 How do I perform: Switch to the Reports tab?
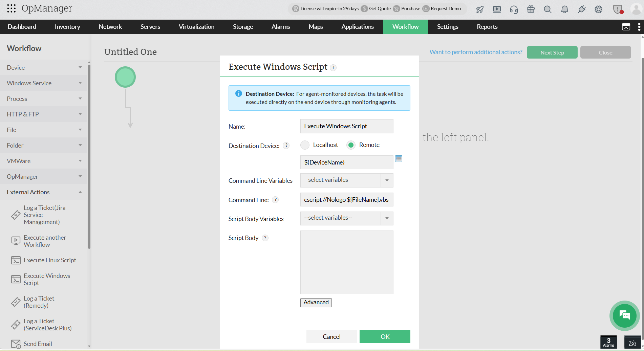click(487, 27)
